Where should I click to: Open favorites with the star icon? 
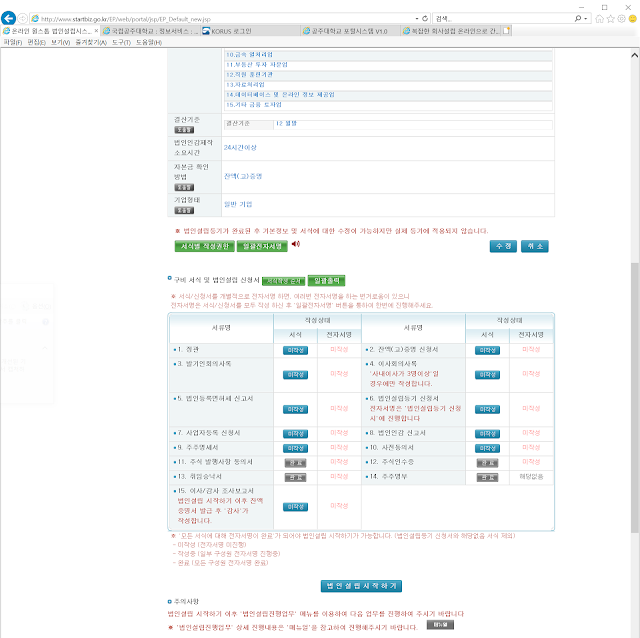click(611, 19)
